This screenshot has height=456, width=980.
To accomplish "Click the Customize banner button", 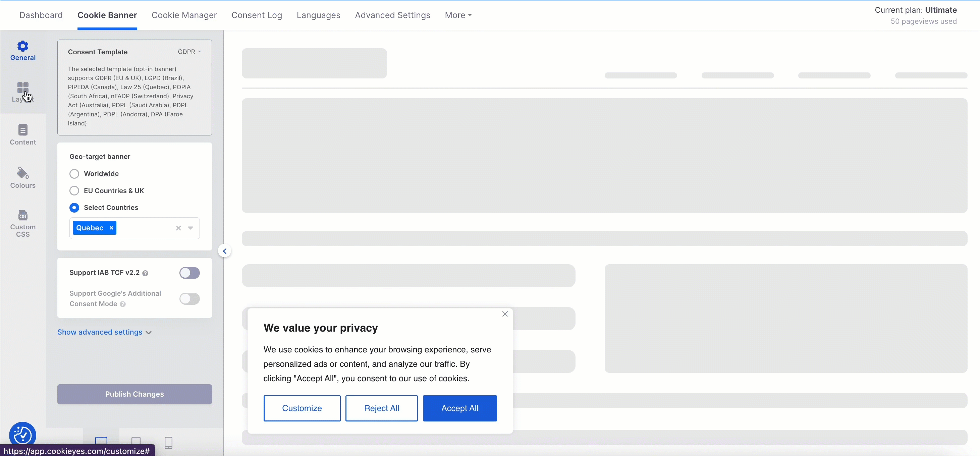I will coord(302,408).
